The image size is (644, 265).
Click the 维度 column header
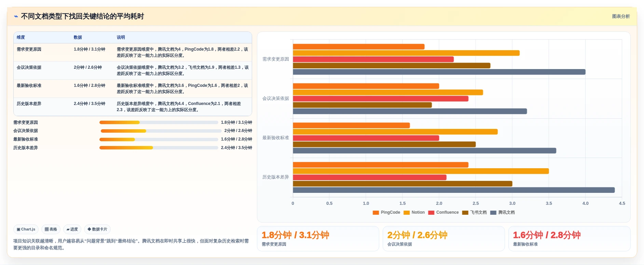pos(21,38)
